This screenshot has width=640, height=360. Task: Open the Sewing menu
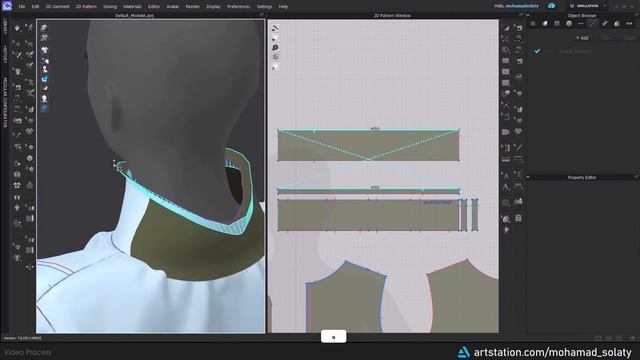110,7
